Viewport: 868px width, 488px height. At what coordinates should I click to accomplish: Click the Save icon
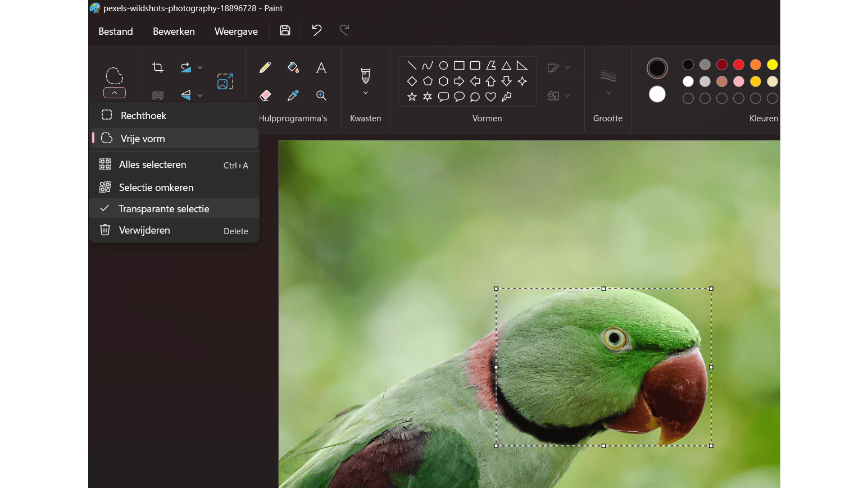point(285,30)
